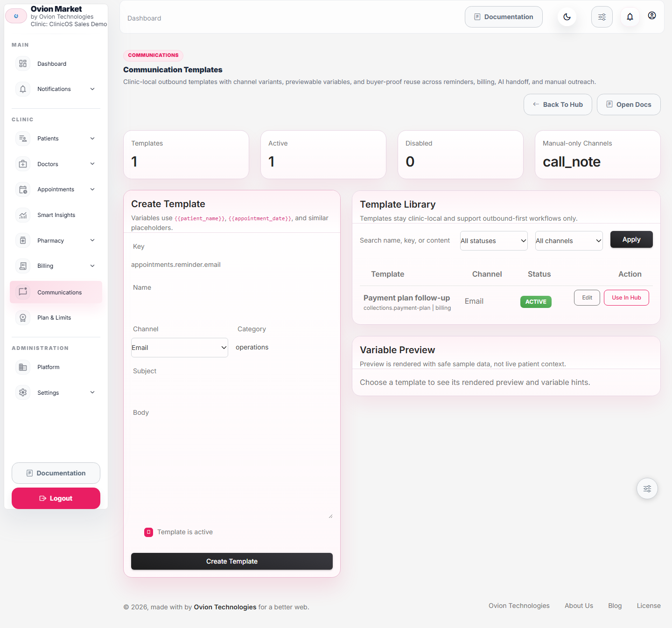The height and width of the screenshot is (628, 672).
Task: Expand the Pharmacy submenu chevron
Action: [92, 240]
